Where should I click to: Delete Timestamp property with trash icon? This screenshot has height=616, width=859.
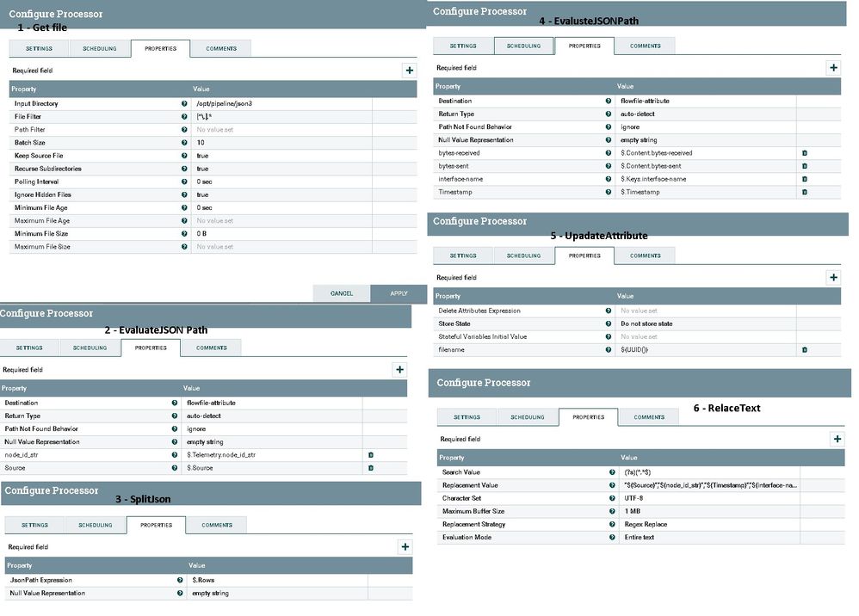pos(804,192)
